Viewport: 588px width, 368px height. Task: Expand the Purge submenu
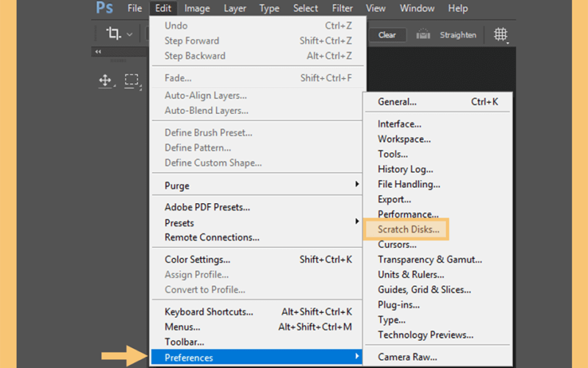click(257, 185)
